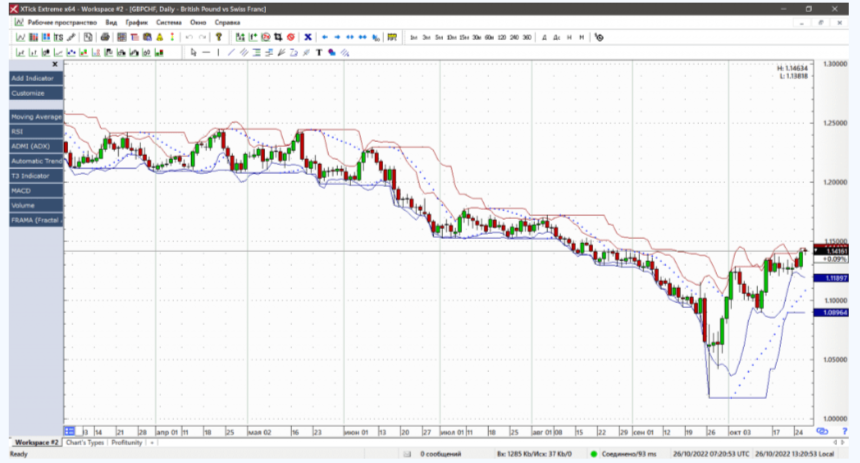Switch to the Chart's Types tab
The height and width of the screenshot is (463, 860).
(x=87, y=442)
